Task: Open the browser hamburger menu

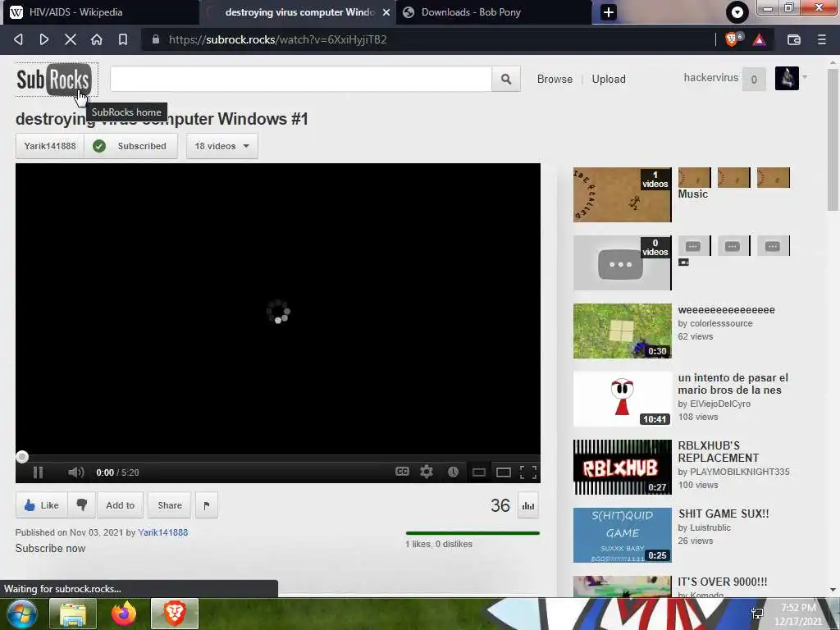Action: click(x=821, y=39)
